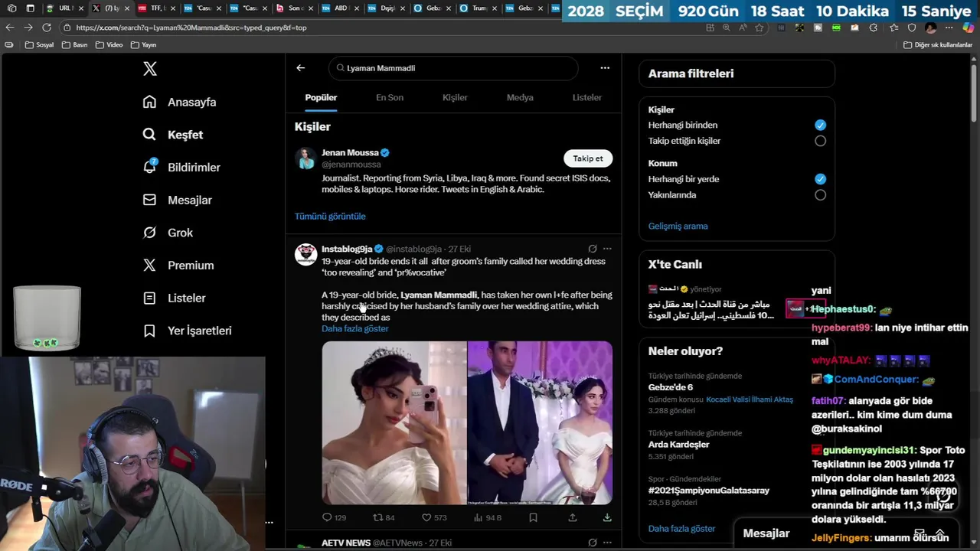Like the Instablog9ja post
This screenshot has height=551, width=980.
[x=434, y=518]
